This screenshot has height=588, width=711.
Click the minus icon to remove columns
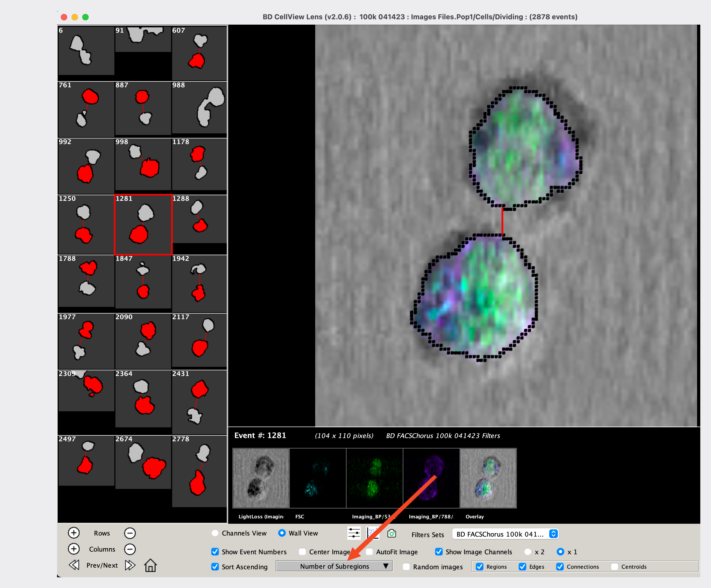tap(130, 549)
